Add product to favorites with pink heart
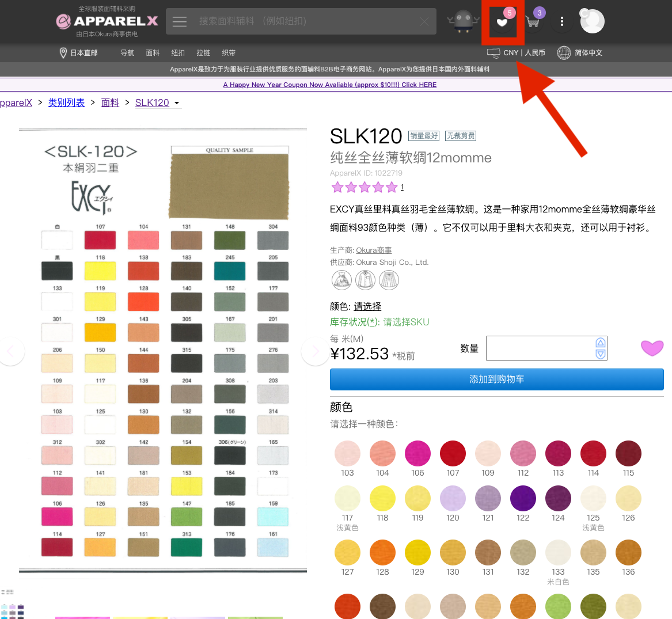Viewport: 672px width, 619px height. tap(652, 348)
